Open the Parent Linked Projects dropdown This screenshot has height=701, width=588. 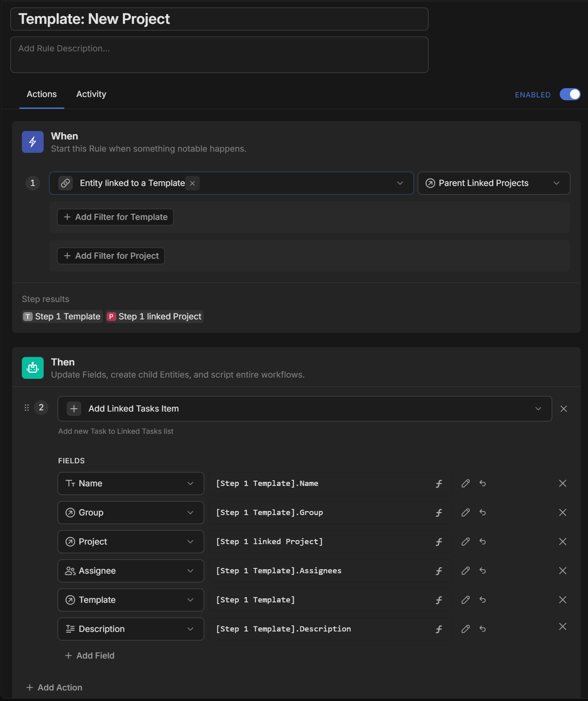(x=493, y=183)
